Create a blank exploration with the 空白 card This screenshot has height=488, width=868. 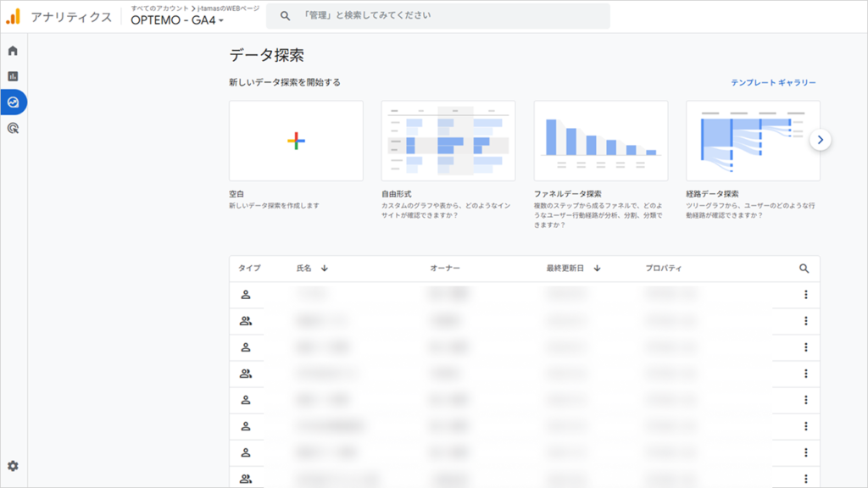(x=295, y=141)
